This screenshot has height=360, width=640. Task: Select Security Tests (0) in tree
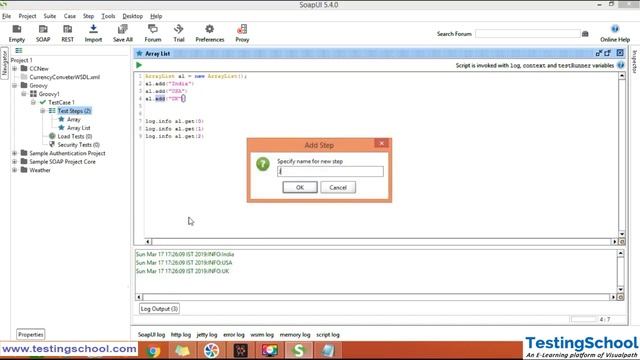(x=78, y=145)
